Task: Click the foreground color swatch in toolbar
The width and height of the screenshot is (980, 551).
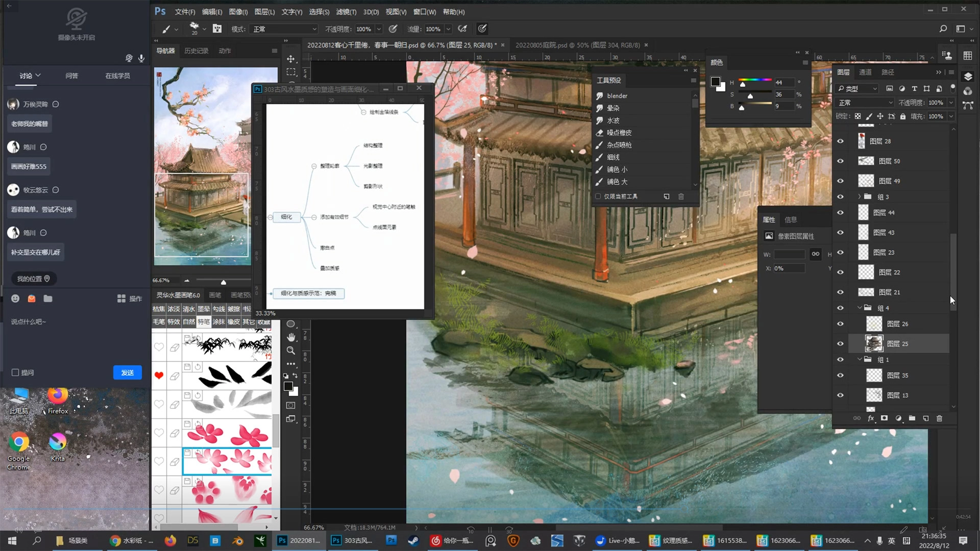Action: [288, 387]
